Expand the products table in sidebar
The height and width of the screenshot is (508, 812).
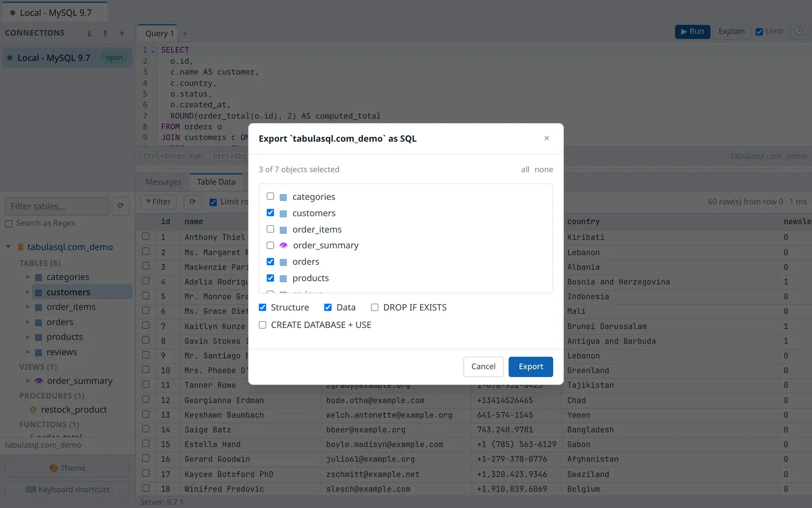click(28, 337)
